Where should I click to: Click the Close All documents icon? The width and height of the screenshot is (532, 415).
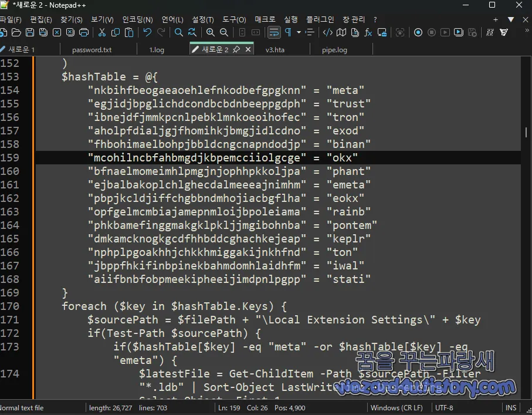click(70, 33)
